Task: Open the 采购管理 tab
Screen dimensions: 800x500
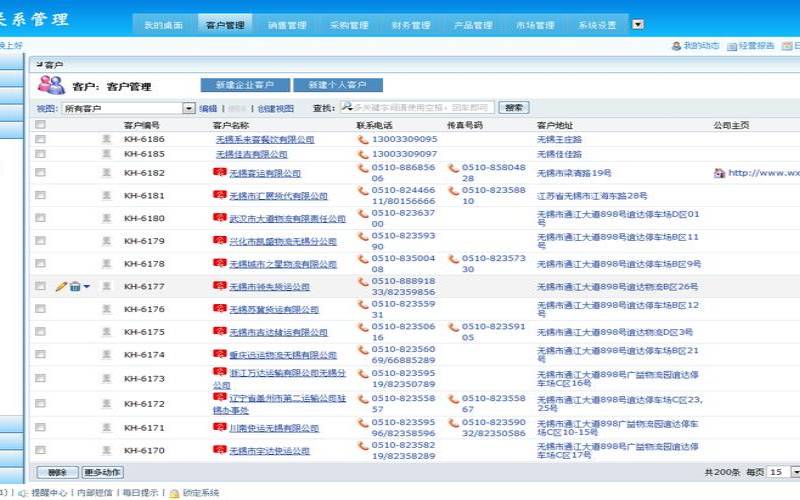Action: [349, 25]
